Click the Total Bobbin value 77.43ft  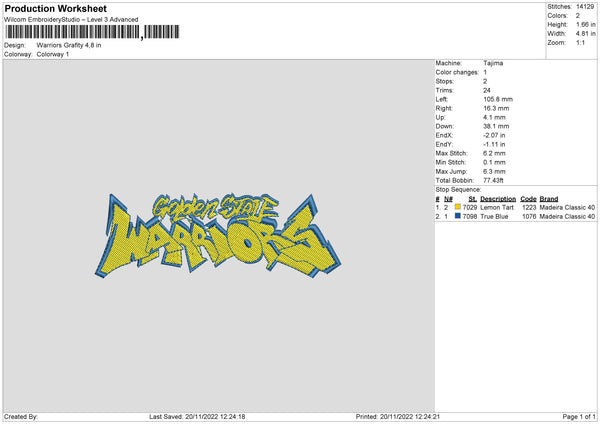(x=496, y=180)
